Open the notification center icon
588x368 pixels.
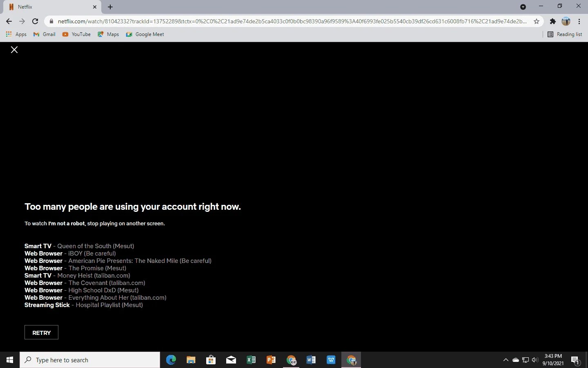[576, 360]
